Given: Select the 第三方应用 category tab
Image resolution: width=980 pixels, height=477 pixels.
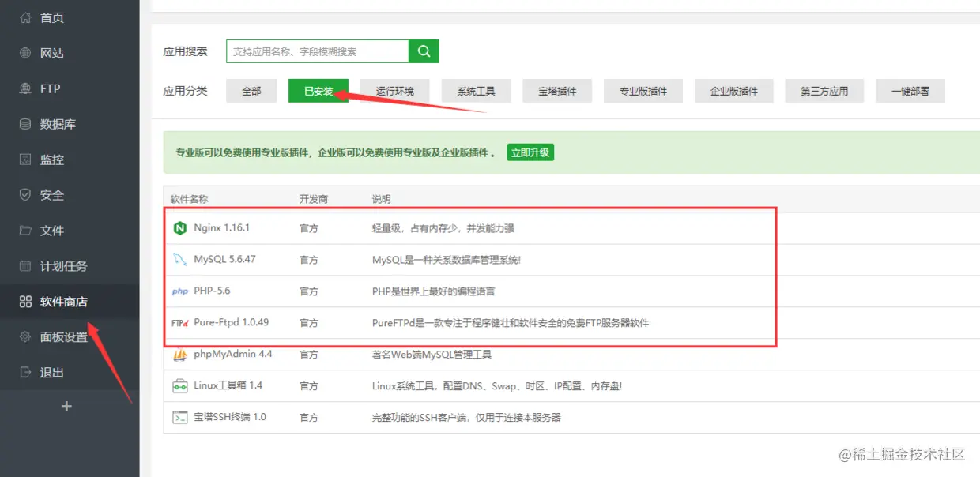Looking at the screenshot, I should 824,91.
